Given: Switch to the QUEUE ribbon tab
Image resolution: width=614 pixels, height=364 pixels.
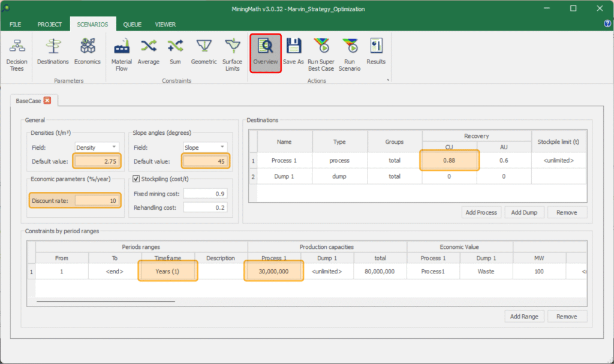Looking at the screenshot, I should [x=133, y=25].
